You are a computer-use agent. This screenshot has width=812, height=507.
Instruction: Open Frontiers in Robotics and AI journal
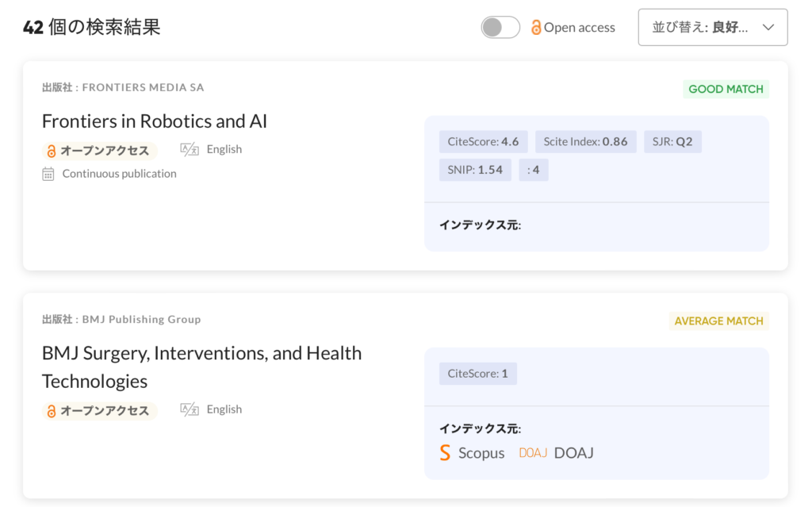[155, 121]
